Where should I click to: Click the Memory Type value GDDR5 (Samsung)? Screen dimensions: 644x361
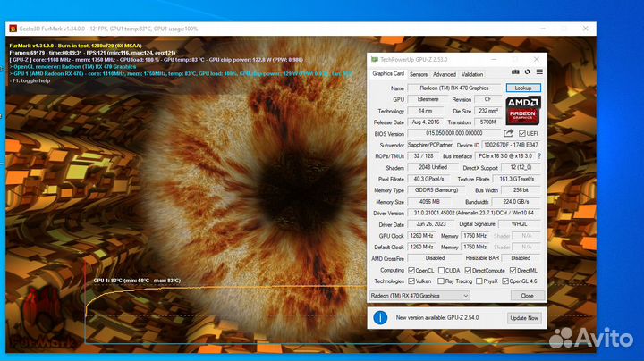tap(436, 190)
